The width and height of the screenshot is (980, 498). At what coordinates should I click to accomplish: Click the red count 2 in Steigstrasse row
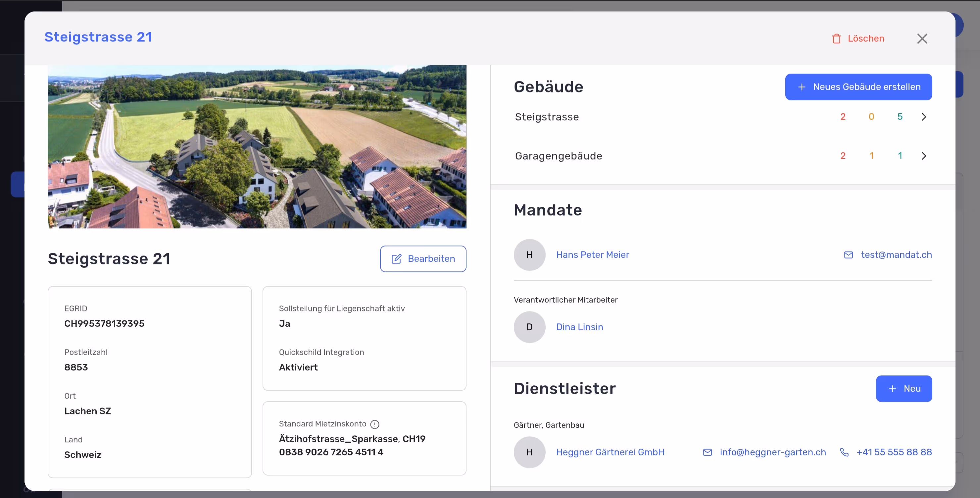coord(843,117)
